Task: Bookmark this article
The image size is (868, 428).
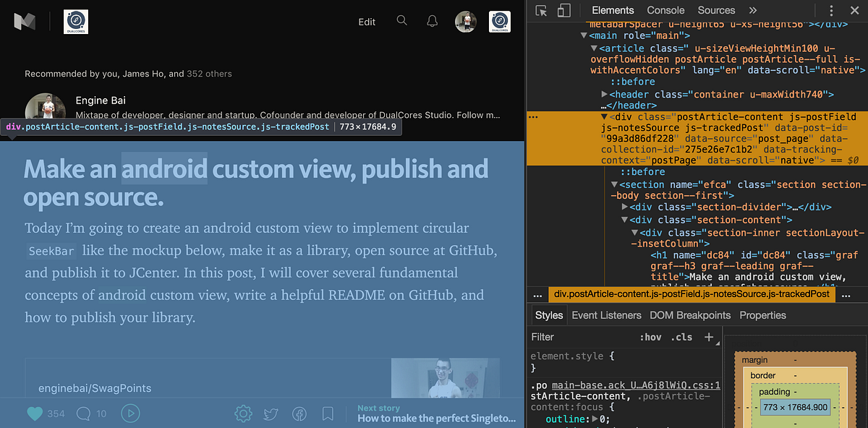Action: [328, 414]
